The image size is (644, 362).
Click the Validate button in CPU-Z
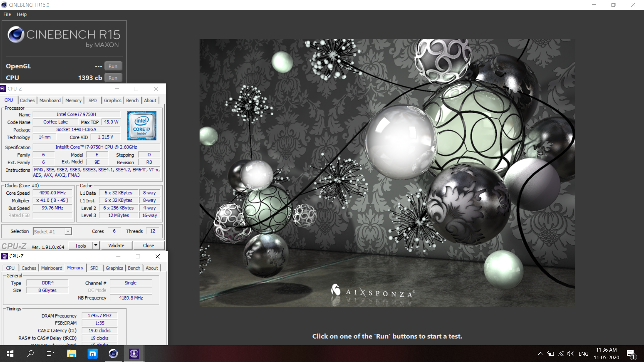[x=116, y=246]
